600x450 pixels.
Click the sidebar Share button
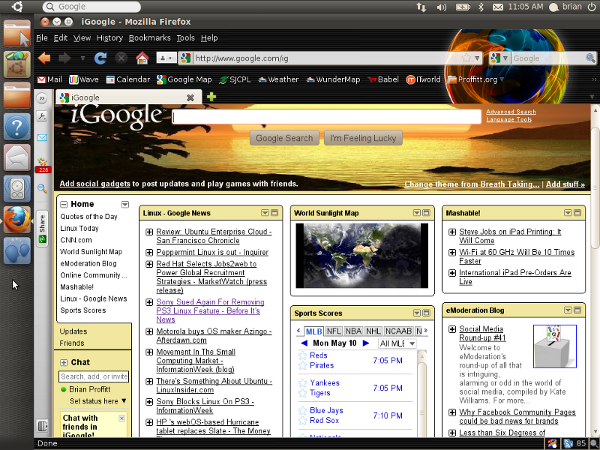click(x=42, y=228)
